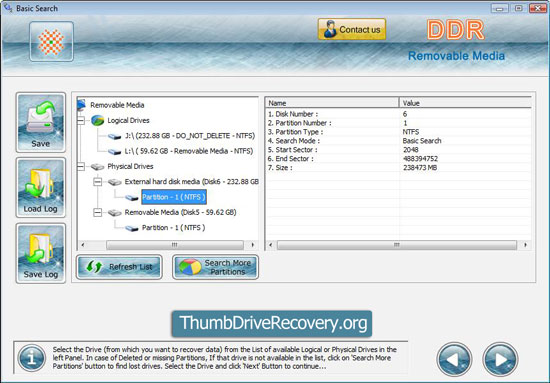Image resolution: width=550 pixels, height=383 pixels.
Task: Click the Save drive icon button
Action: pyautogui.click(x=41, y=122)
